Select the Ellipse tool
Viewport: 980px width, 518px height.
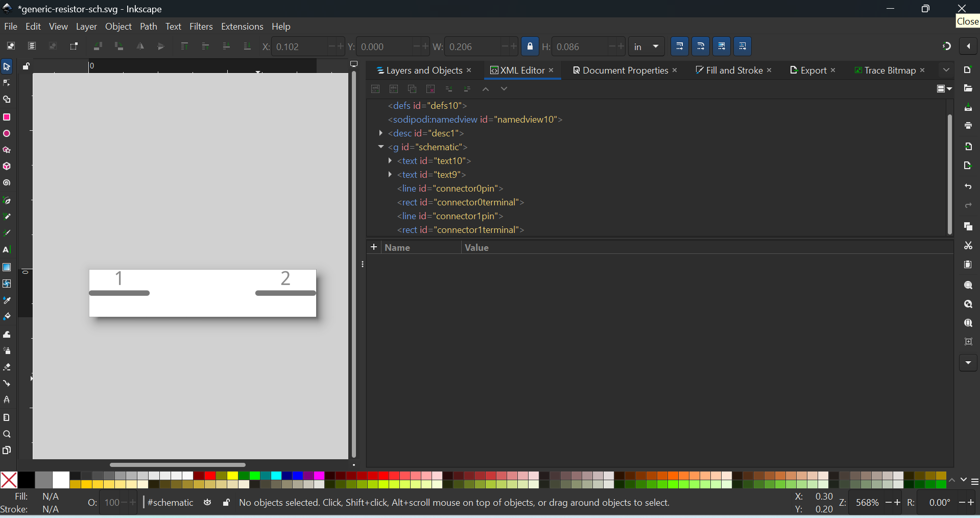[x=7, y=134]
